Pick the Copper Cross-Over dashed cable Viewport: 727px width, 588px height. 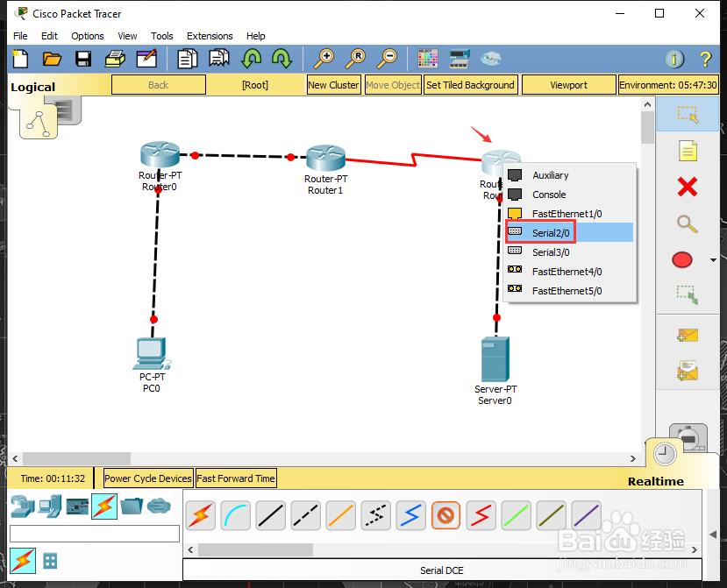[x=305, y=515]
